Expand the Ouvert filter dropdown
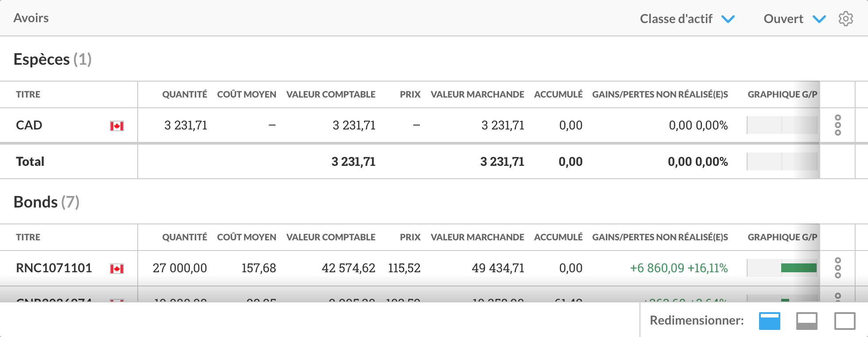 click(x=794, y=19)
